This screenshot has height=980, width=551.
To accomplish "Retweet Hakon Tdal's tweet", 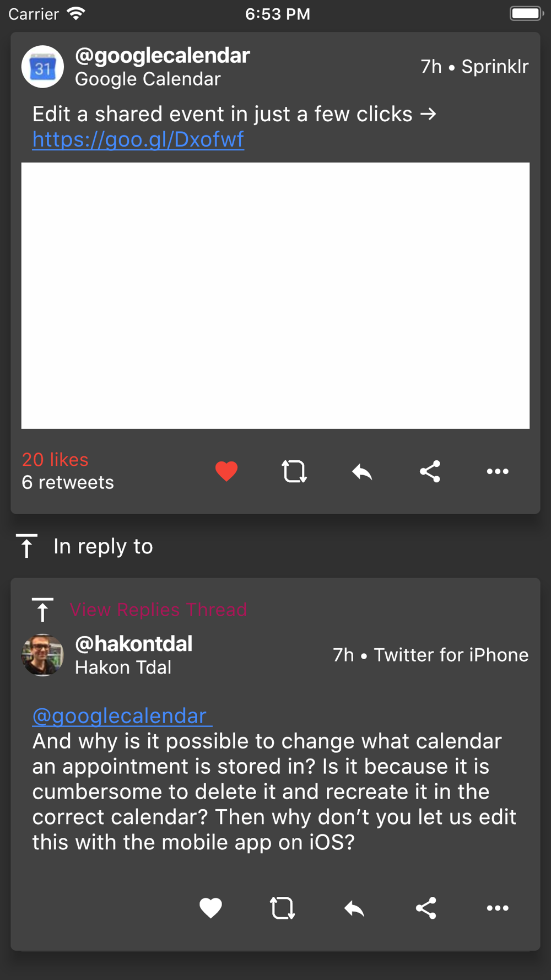I will tap(282, 908).
